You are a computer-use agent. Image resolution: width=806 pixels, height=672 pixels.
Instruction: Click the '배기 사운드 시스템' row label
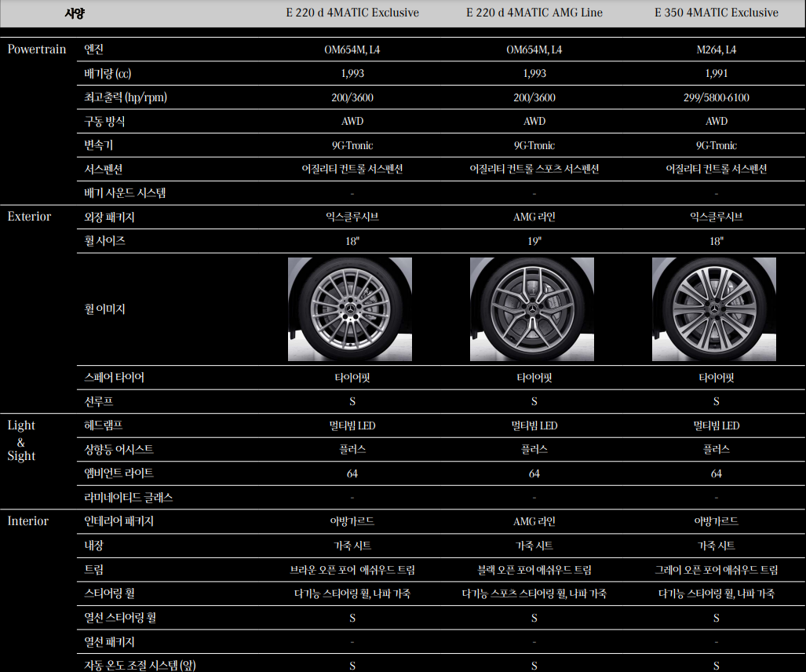pyautogui.click(x=125, y=193)
